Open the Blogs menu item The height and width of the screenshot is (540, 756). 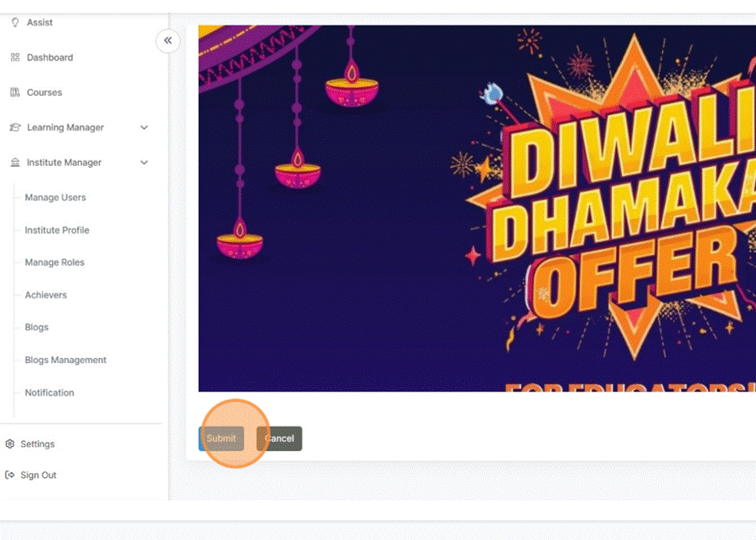[37, 327]
